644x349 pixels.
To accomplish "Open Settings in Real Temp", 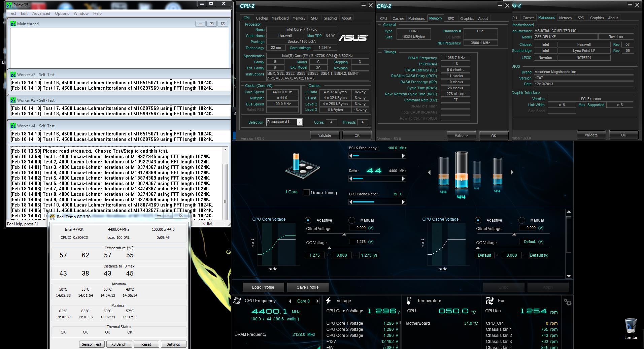I will [x=173, y=344].
